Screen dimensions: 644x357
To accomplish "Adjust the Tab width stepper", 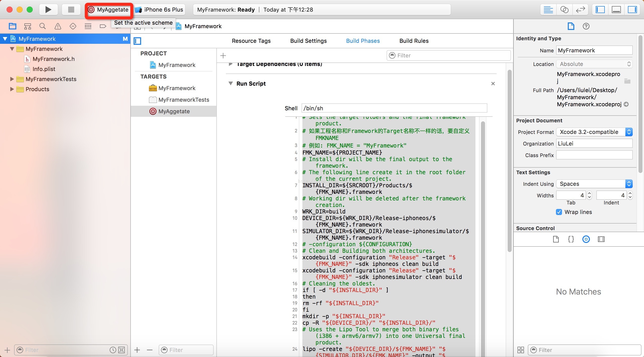I will pyautogui.click(x=589, y=195).
